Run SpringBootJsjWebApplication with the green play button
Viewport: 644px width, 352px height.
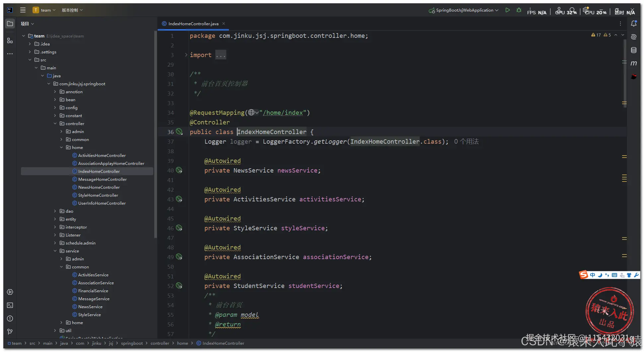point(508,10)
